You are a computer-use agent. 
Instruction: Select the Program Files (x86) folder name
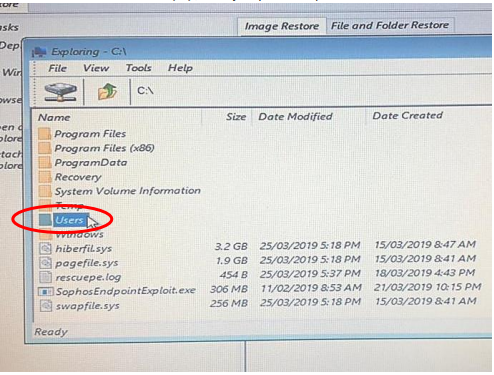point(104,148)
